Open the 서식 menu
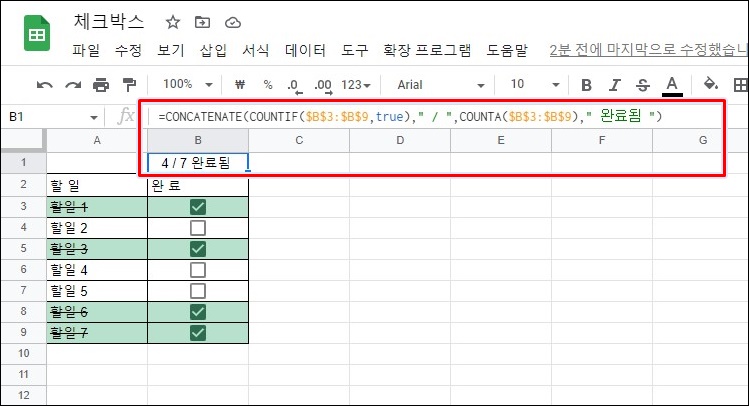Image resolution: width=749 pixels, height=406 pixels. (256, 50)
